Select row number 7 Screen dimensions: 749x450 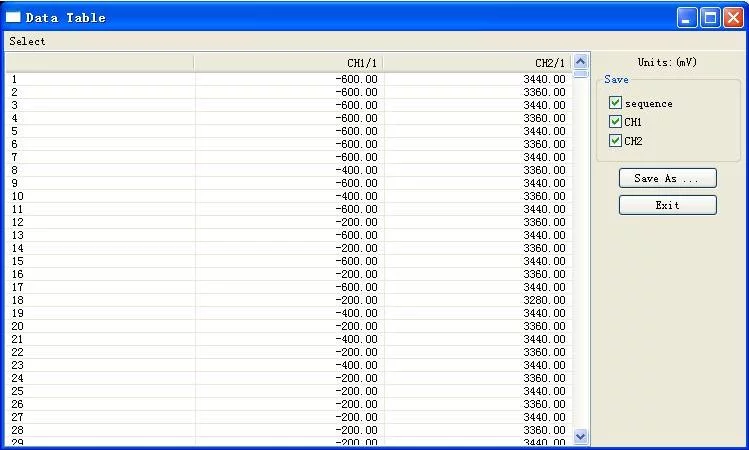coord(14,157)
